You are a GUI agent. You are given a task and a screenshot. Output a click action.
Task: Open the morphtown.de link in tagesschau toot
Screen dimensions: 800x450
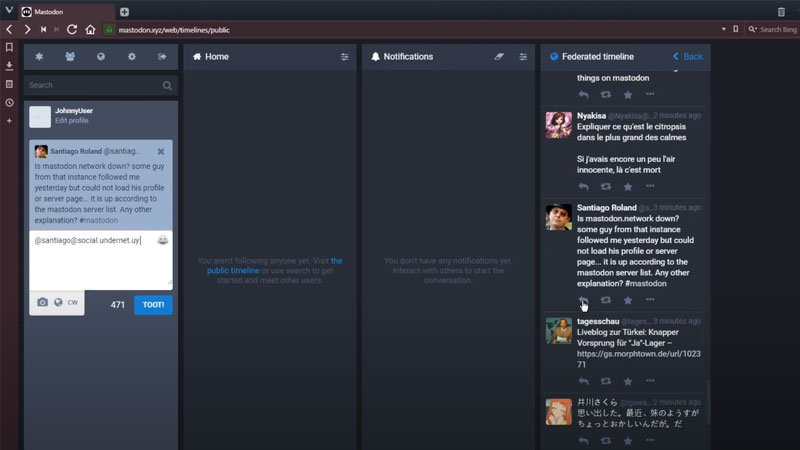639,359
